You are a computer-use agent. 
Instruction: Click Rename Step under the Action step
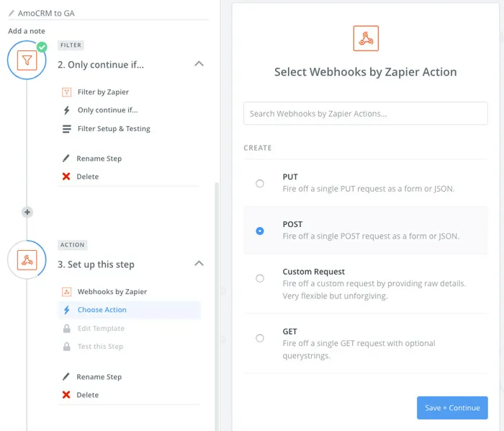click(x=99, y=377)
